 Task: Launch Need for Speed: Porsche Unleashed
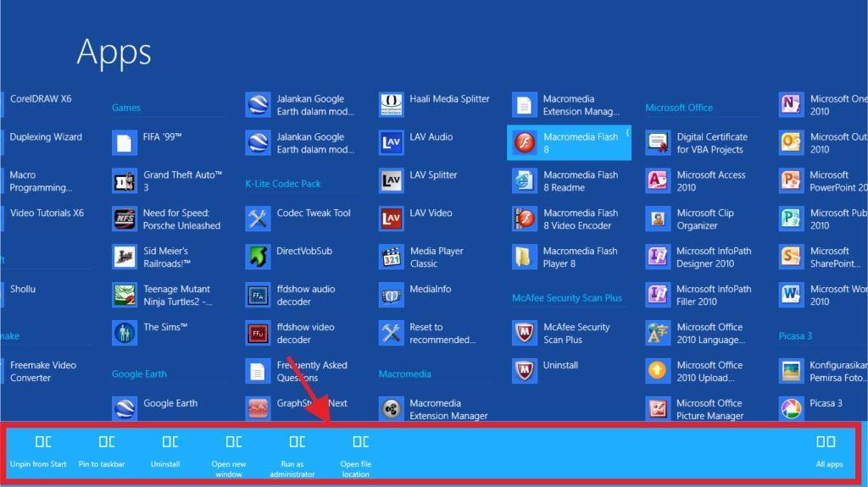(x=167, y=219)
